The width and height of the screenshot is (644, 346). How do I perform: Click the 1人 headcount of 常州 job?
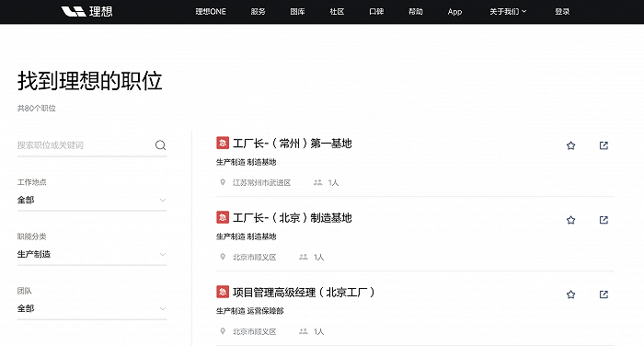333,182
